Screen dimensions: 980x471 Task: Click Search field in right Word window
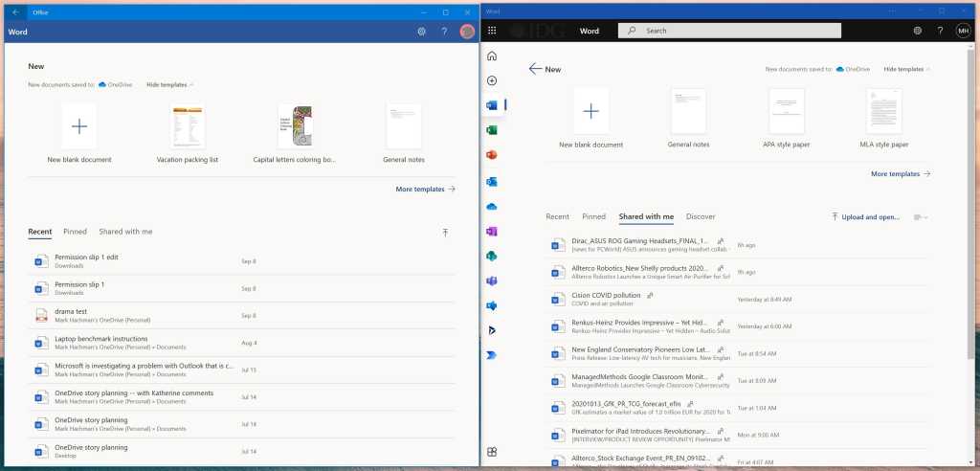click(729, 31)
